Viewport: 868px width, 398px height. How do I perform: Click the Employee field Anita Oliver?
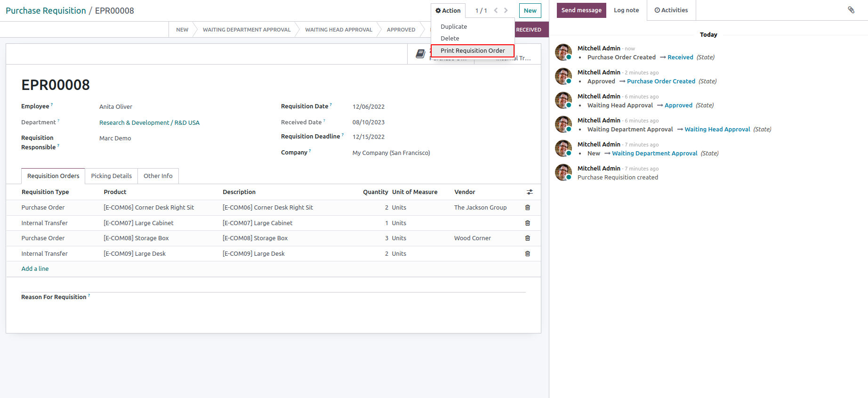[x=116, y=107]
